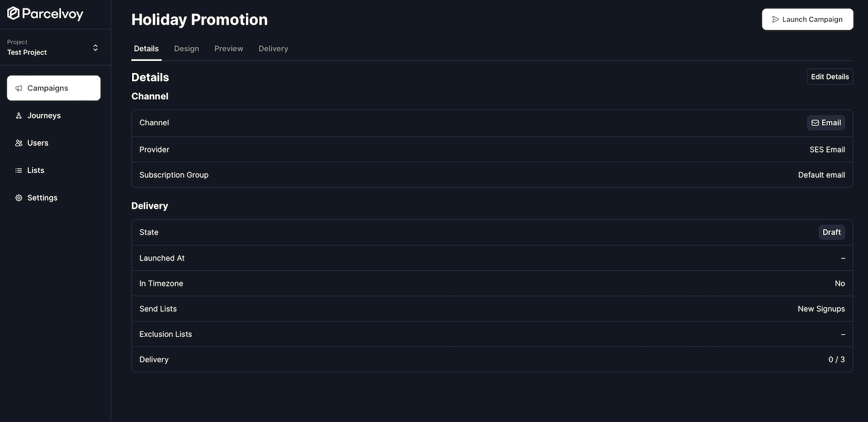The image size is (868, 422).
Task: Click the Lists icon in sidebar
Action: point(19,171)
